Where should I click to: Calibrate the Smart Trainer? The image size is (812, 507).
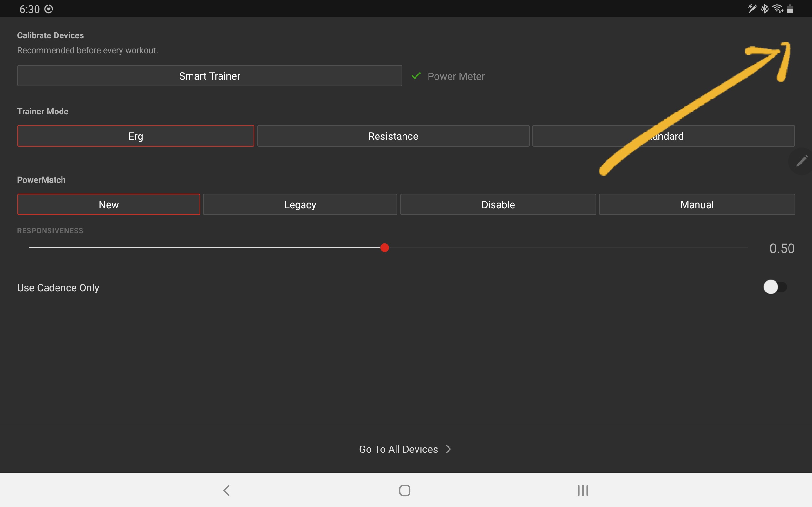click(x=210, y=76)
